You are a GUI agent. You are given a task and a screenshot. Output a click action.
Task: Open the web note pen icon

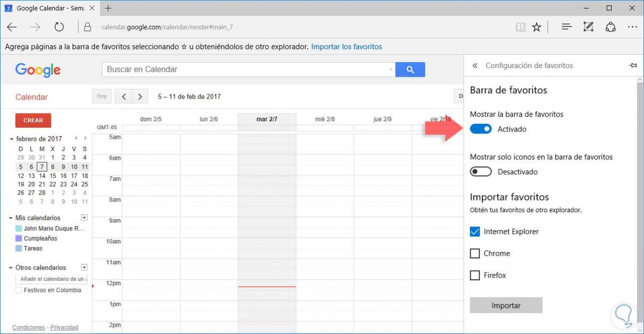click(588, 27)
